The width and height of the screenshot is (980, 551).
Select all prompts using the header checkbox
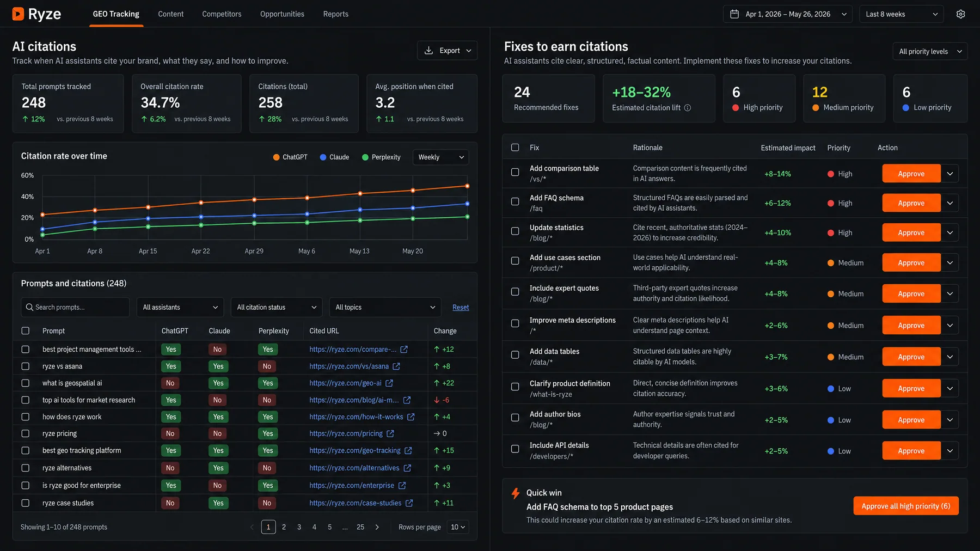(26, 330)
